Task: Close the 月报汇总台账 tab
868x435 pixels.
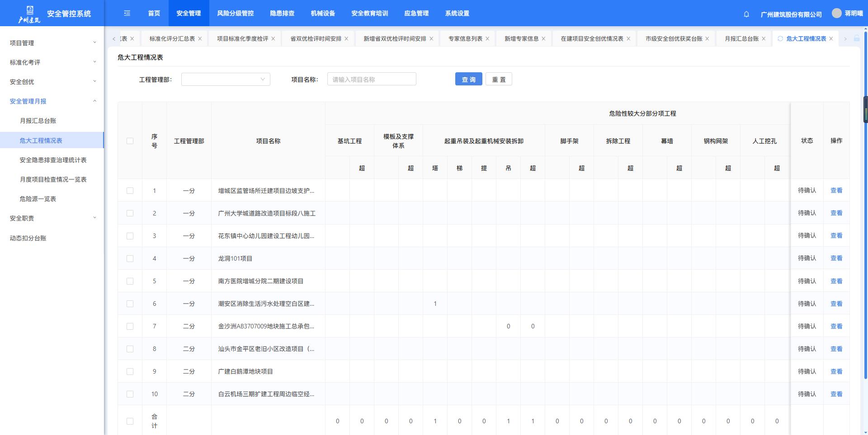Action: tap(764, 39)
